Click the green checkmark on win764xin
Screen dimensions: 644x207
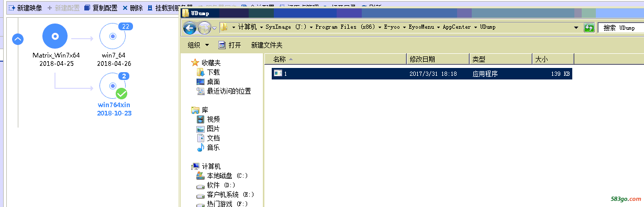121,94
